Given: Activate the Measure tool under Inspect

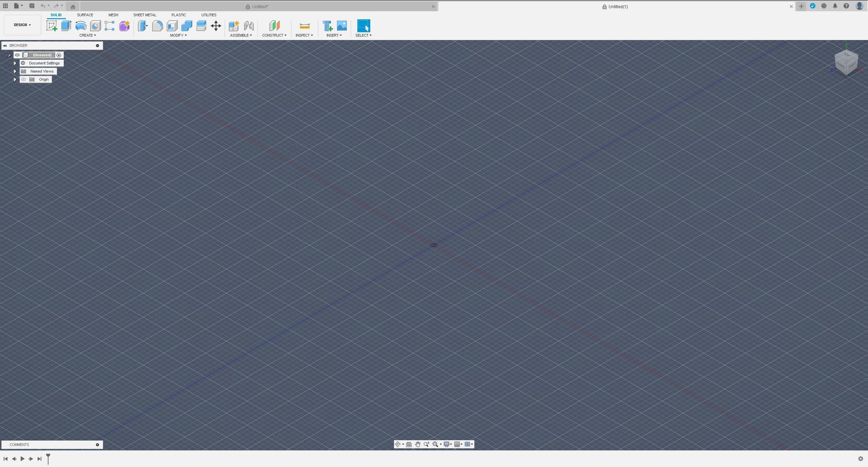Looking at the screenshot, I should [x=304, y=26].
